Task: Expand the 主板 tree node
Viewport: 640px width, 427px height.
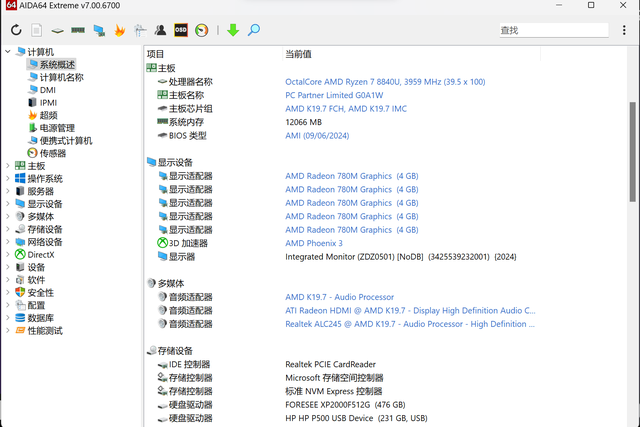Action: click(x=8, y=166)
